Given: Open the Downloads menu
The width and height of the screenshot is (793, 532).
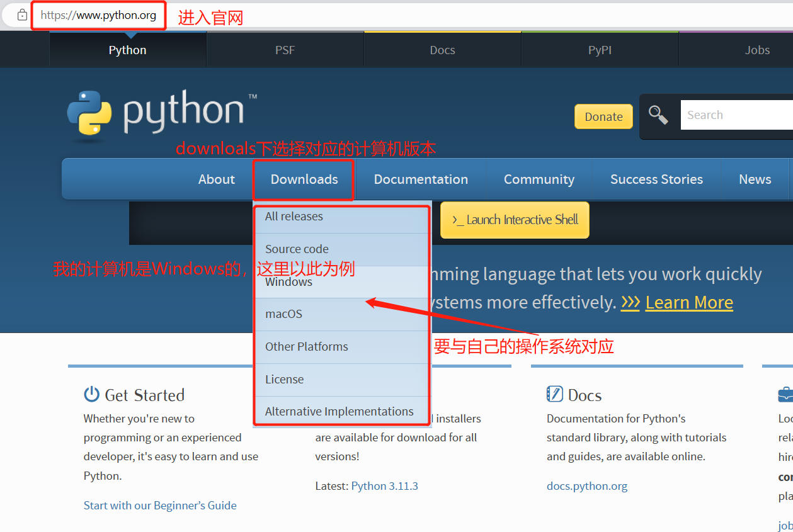Looking at the screenshot, I should coord(304,179).
